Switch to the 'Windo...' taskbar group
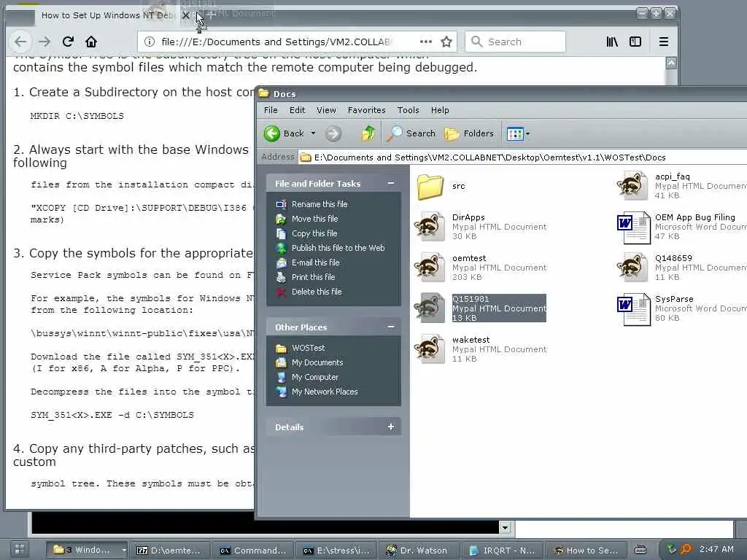 pos(87,550)
